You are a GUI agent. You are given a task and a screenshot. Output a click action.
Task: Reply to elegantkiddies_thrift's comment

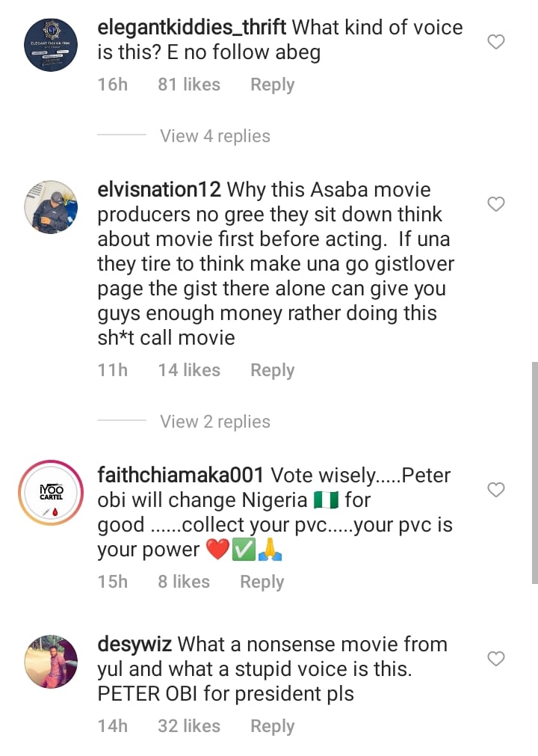click(x=272, y=85)
